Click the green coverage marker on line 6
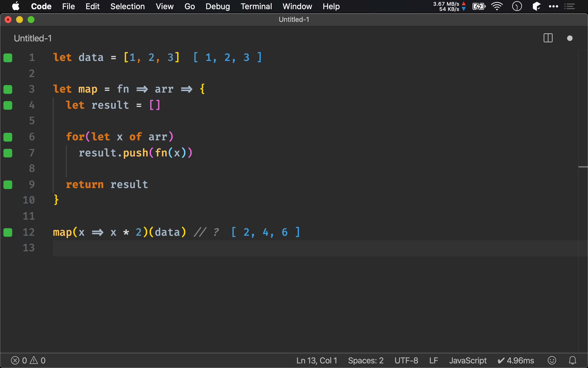The image size is (588, 368). (x=8, y=137)
